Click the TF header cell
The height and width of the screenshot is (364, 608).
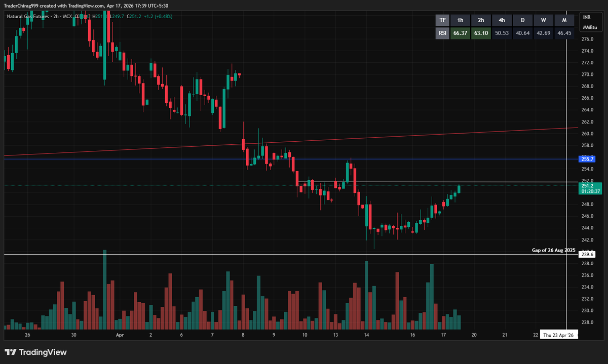(442, 20)
